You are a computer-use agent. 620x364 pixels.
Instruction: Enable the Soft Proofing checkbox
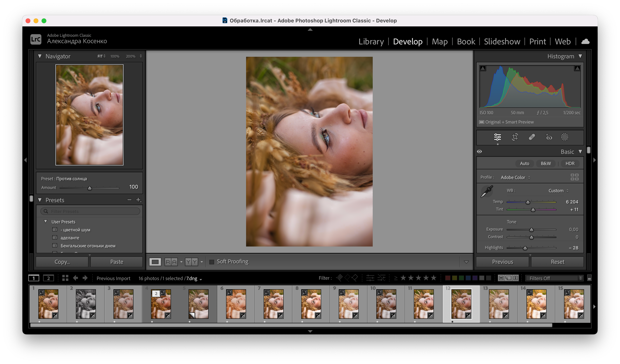click(x=212, y=262)
